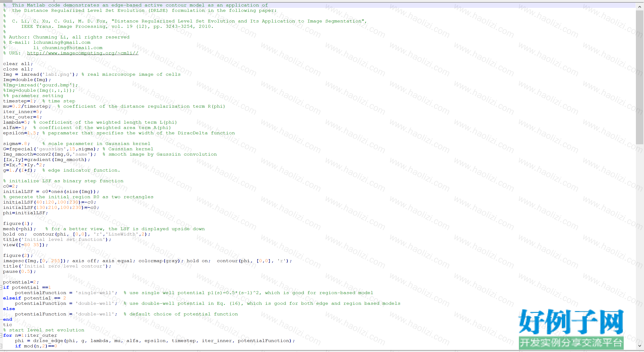Click the 'mu=0.2/timestep;' line

pyautogui.click(x=114, y=107)
